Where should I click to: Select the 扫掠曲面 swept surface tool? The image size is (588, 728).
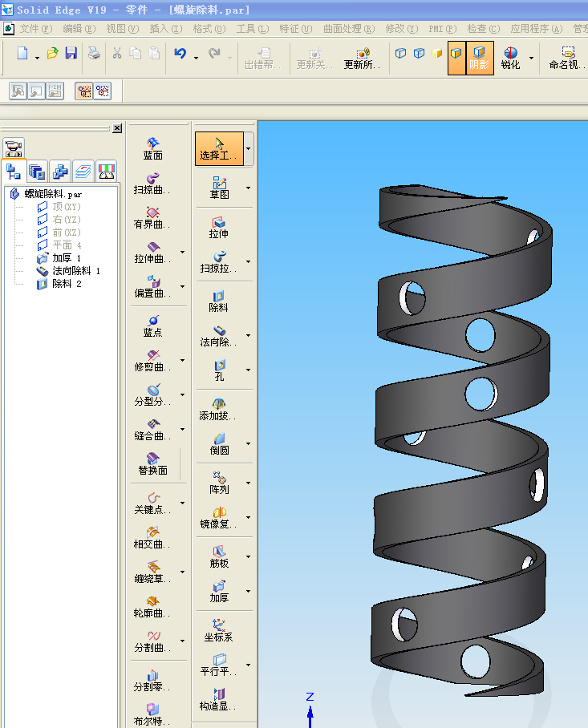point(152,183)
